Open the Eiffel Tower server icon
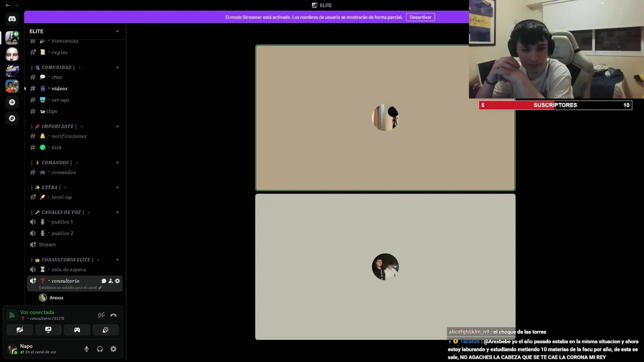Image resolution: width=644 pixels, height=362 pixels. click(12, 38)
